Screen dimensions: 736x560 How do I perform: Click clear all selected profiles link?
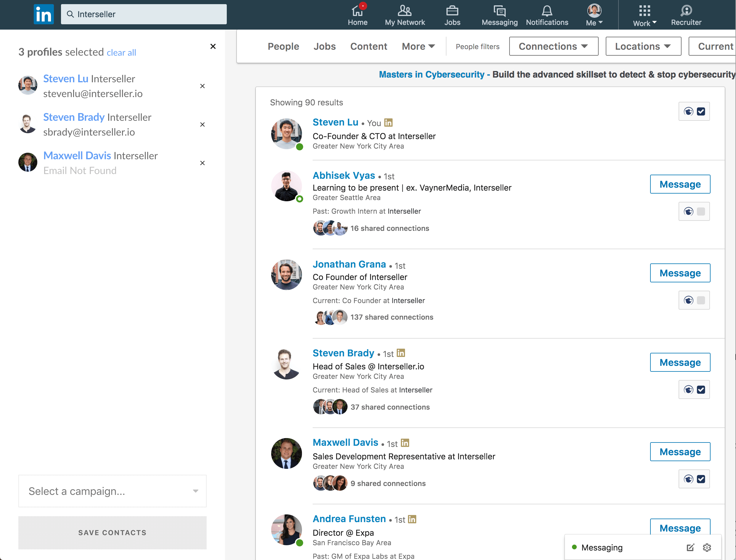[x=120, y=52]
